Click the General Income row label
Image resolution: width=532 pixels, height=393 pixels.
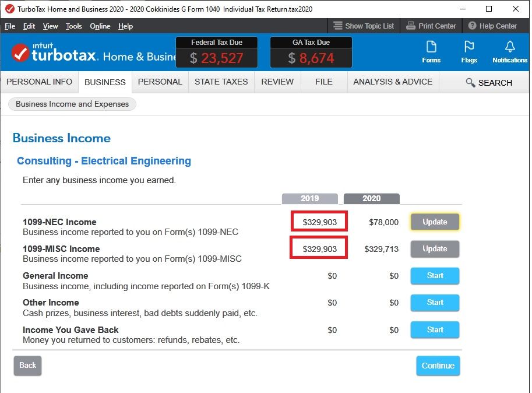55,276
